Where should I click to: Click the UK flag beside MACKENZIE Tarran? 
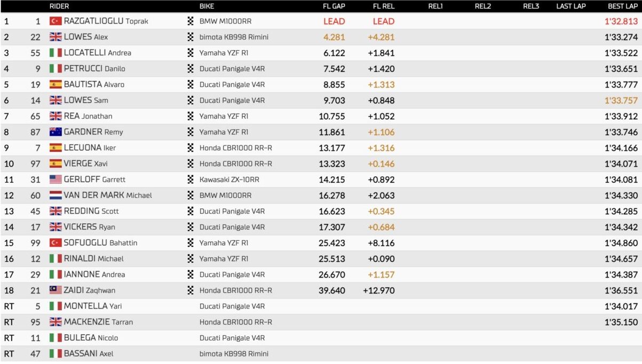tap(56, 322)
